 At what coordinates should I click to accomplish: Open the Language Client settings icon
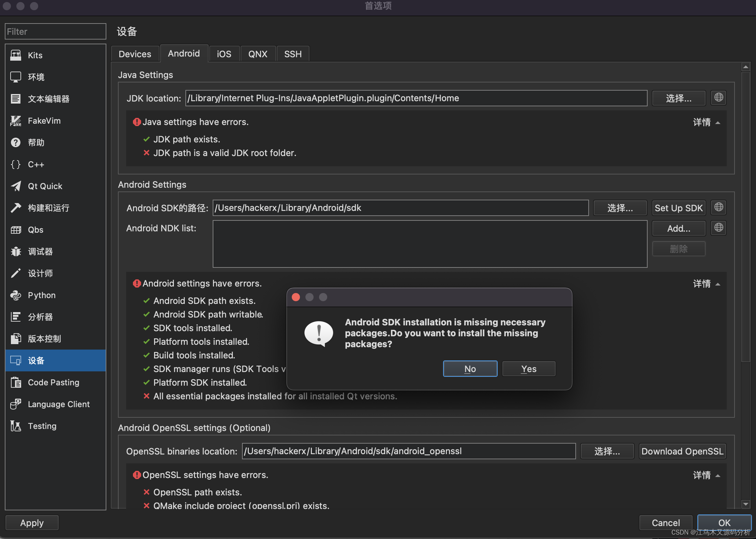point(16,404)
